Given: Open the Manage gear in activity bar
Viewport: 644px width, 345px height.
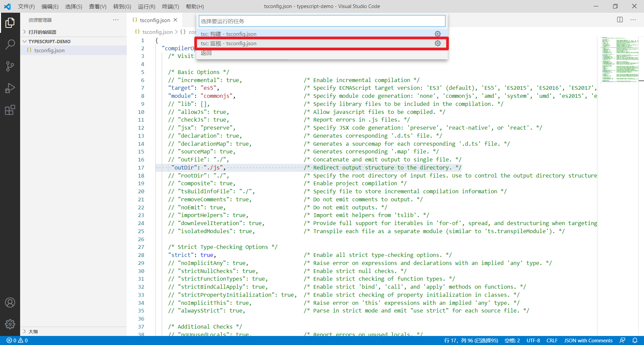Looking at the screenshot, I should (x=10, y=324).
